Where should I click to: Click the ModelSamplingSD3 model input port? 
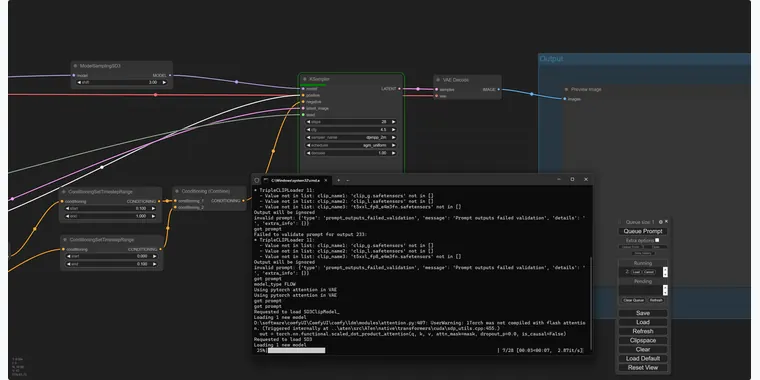(74, 75)
